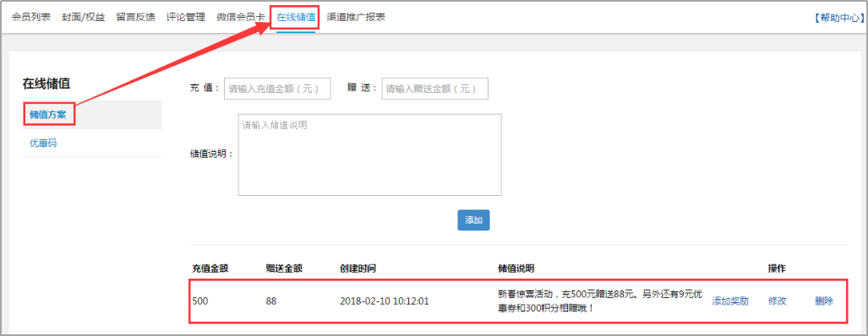868x336 pixels.
Task: Focus the 充值 amount input field
Action: point(277,89)
